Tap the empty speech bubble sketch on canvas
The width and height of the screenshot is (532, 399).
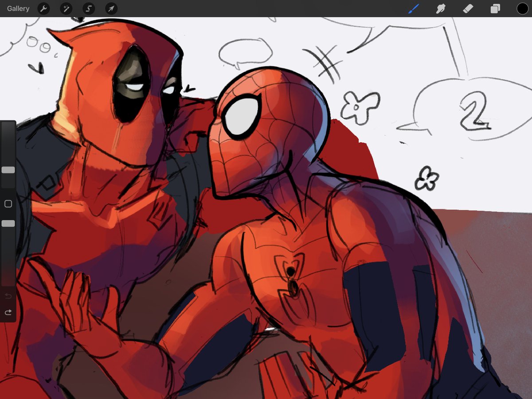coord(245,51)
